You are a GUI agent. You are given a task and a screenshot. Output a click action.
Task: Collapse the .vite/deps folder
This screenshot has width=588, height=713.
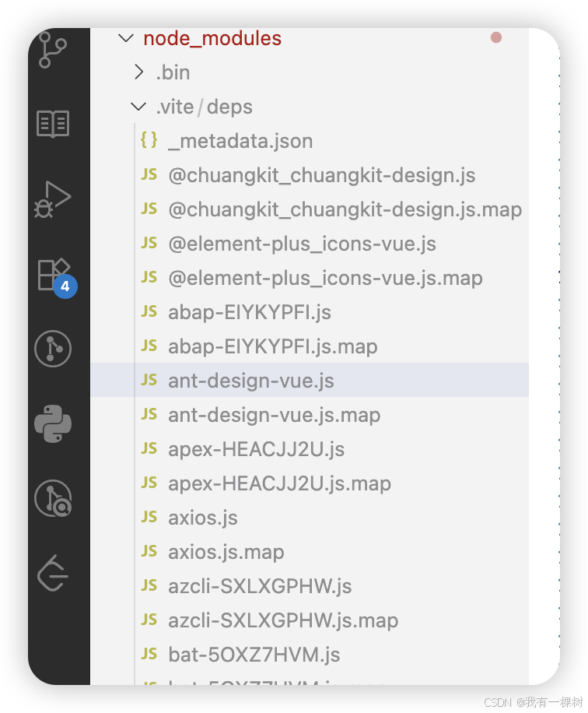point(138,107)
